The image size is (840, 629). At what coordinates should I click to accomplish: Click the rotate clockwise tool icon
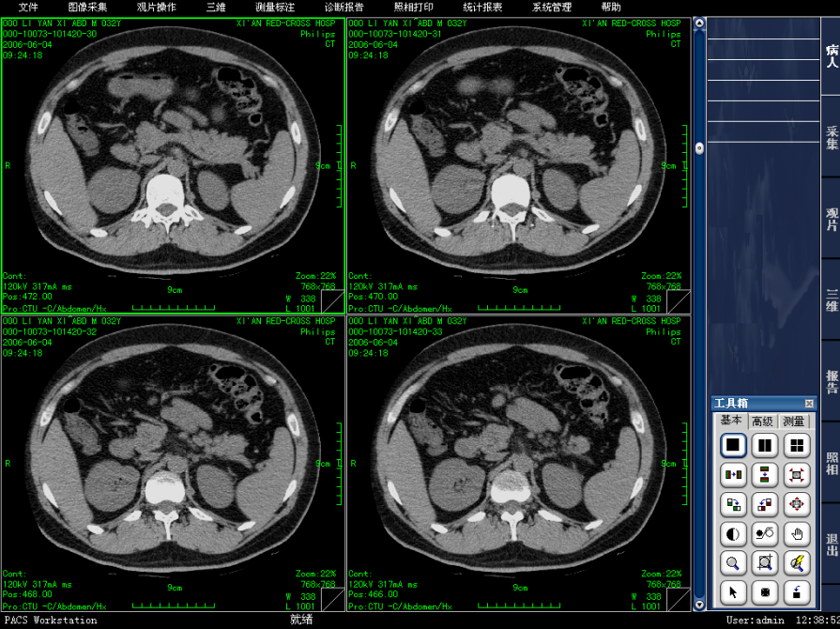(x=733, y=504)
